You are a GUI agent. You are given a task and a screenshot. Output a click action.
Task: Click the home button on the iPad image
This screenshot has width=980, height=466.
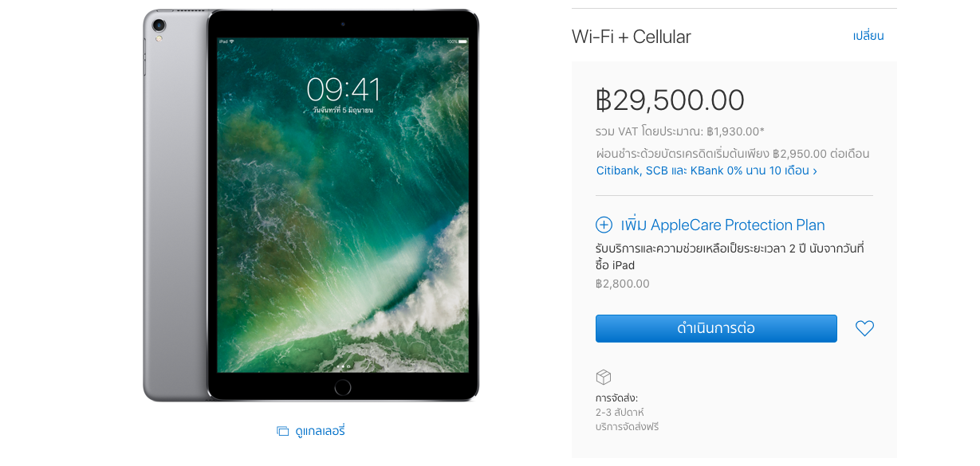pyautogui.click(x=343, y=387)
